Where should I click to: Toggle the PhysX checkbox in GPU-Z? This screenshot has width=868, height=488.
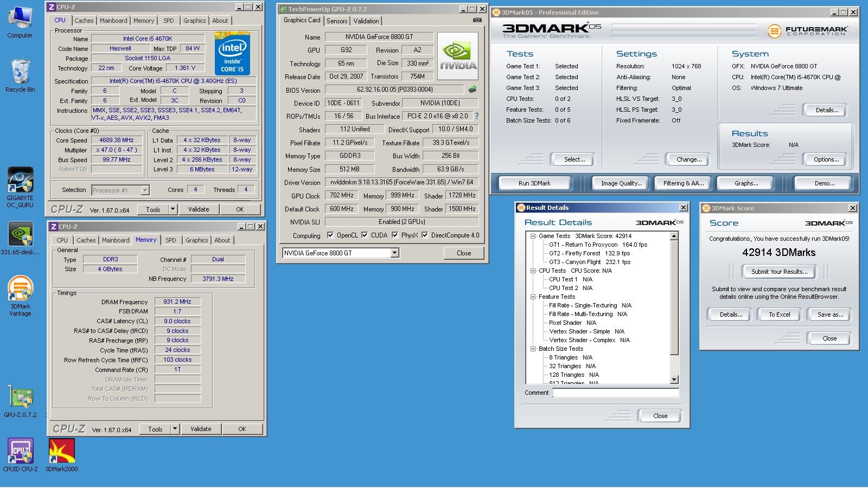coord(395,235)
